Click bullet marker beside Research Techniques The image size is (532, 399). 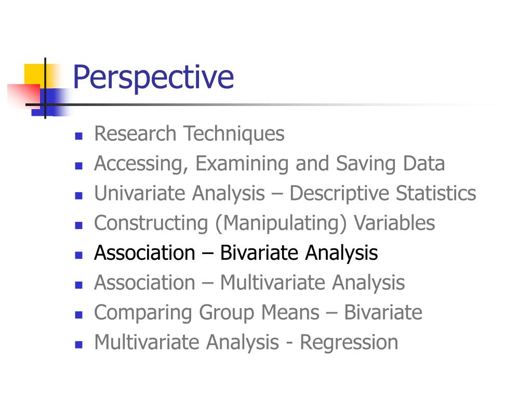pos(79,136)
